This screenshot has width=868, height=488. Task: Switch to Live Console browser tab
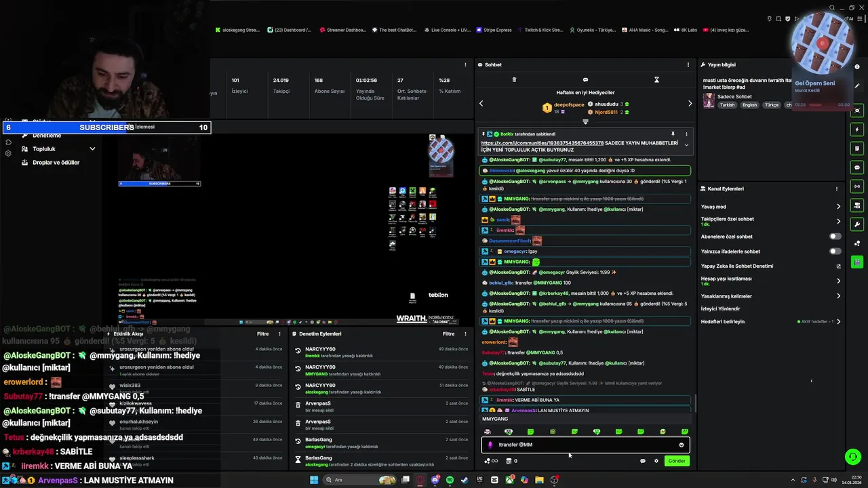click(x=446, y=30)
